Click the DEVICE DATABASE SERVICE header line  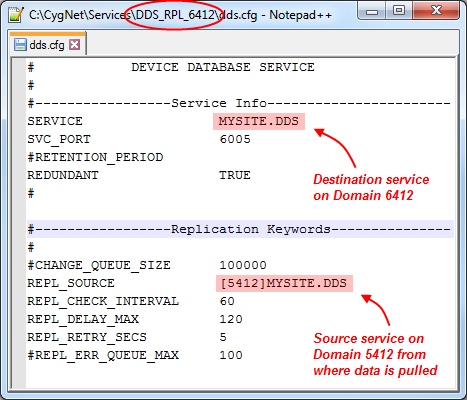223,67
